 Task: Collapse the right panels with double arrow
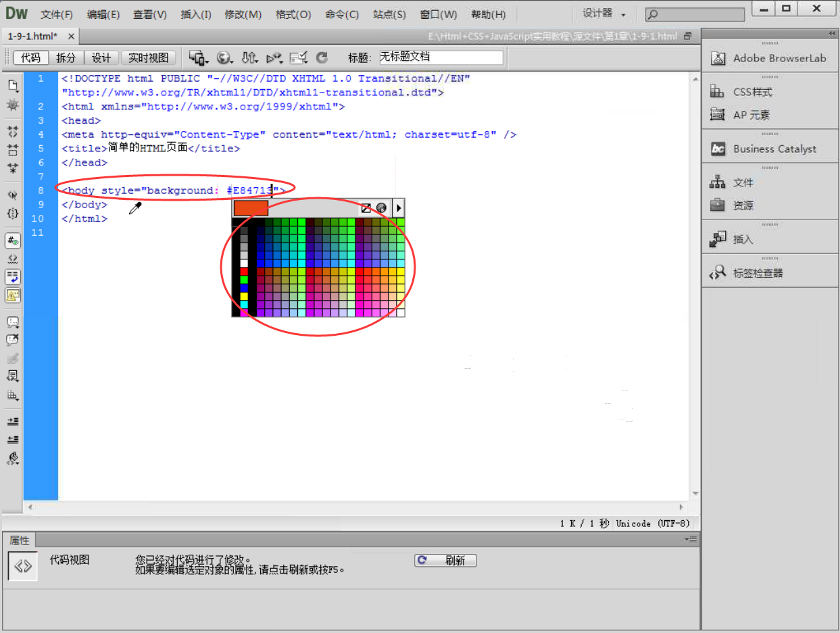coord(831,34)
